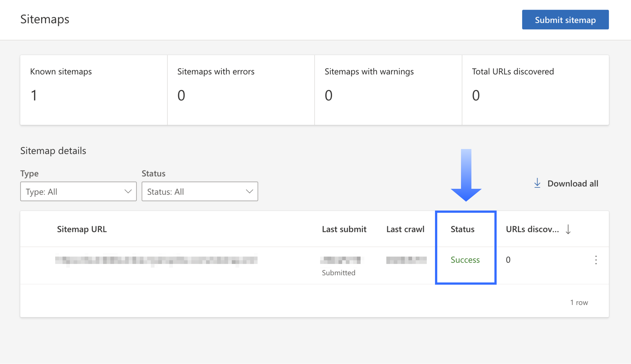Select the Sitemaps with warnings card
This screenshot has width=631, height=364.
(x=388, y=90)
